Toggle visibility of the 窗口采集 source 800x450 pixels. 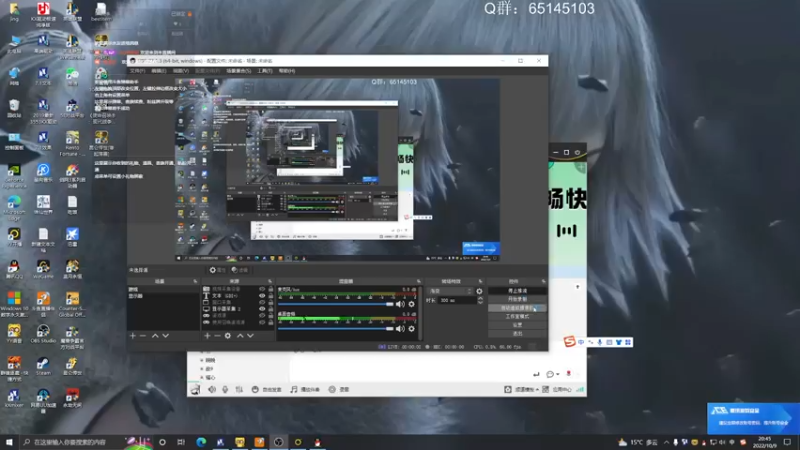coord(262,303)
